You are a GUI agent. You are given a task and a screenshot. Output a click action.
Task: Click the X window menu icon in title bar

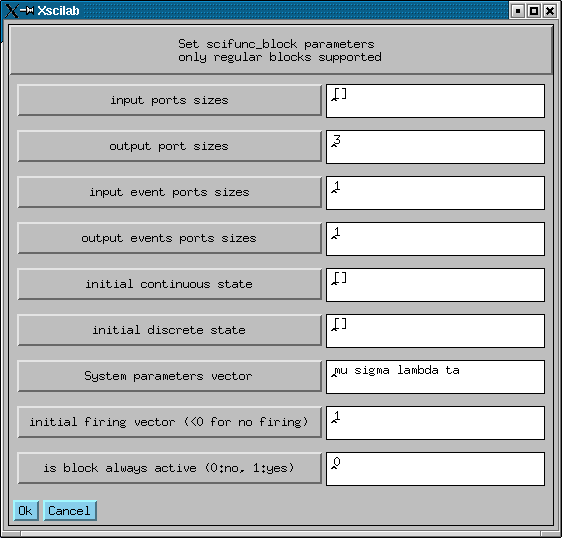[11, 10]
